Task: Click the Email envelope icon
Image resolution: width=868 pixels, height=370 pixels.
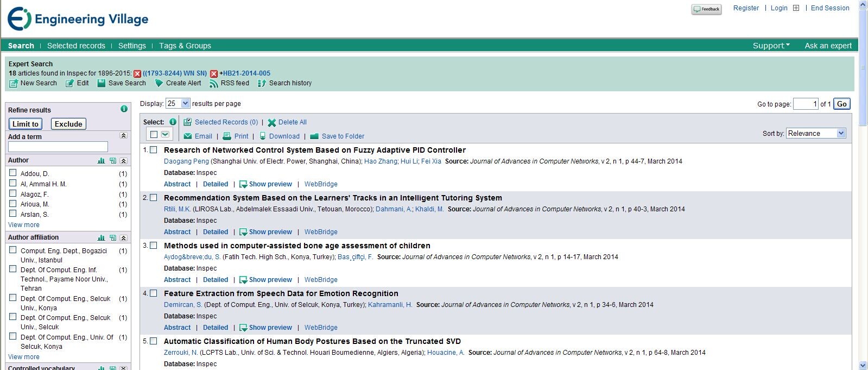Action: [188, 136]
